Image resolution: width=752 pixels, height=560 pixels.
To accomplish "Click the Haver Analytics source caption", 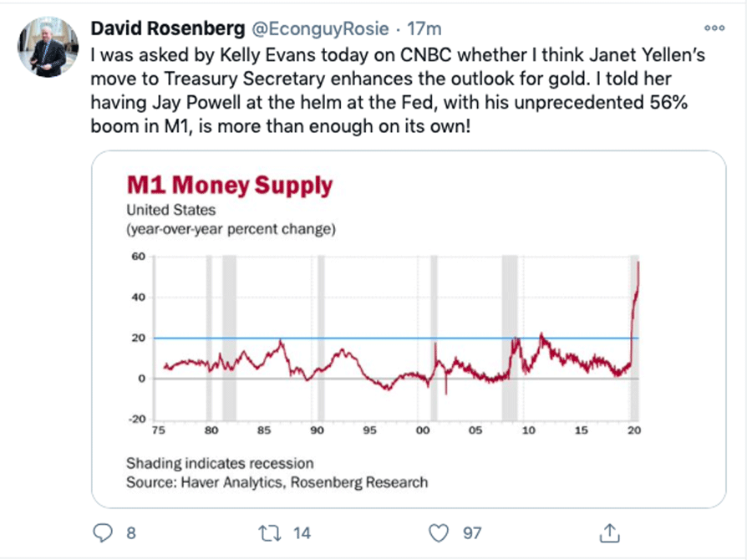I will (x=277, y=482).
